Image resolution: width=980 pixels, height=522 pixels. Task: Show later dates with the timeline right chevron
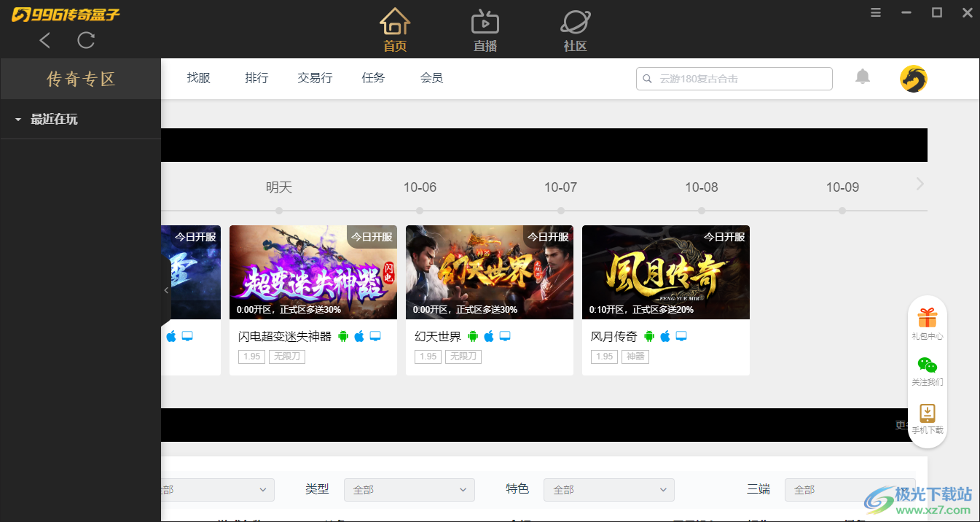920,184
